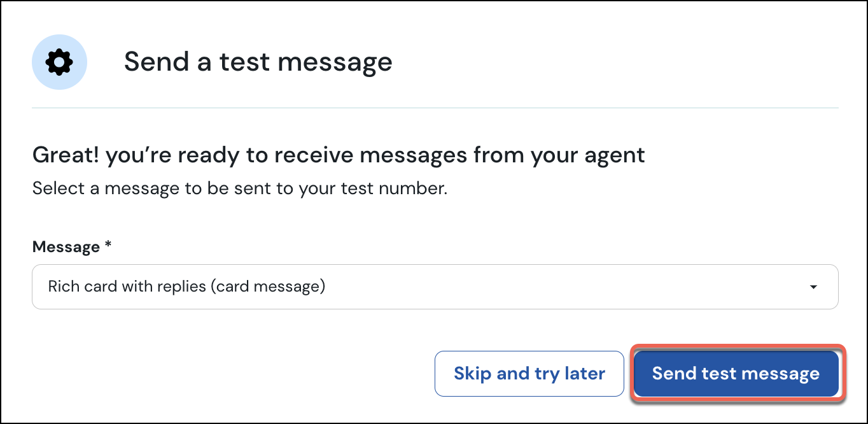Click Send test message
This screenshot has height=424, width=868.
pos(736,374)
